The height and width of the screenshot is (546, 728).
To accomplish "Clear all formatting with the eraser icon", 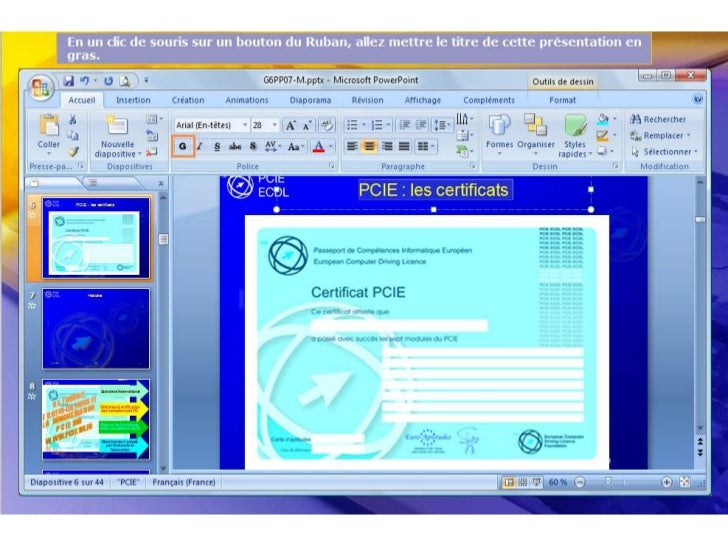I will 326,125.
